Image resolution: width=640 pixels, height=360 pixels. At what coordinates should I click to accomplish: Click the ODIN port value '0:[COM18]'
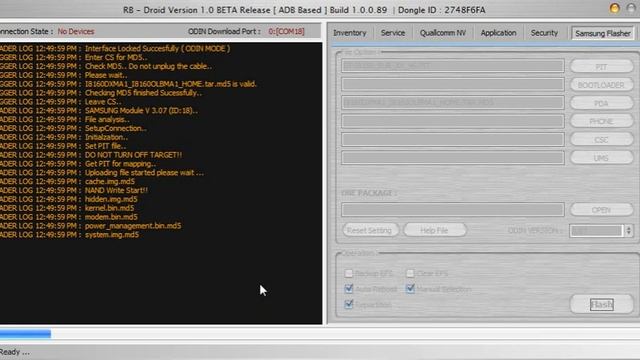coord(286,31)
